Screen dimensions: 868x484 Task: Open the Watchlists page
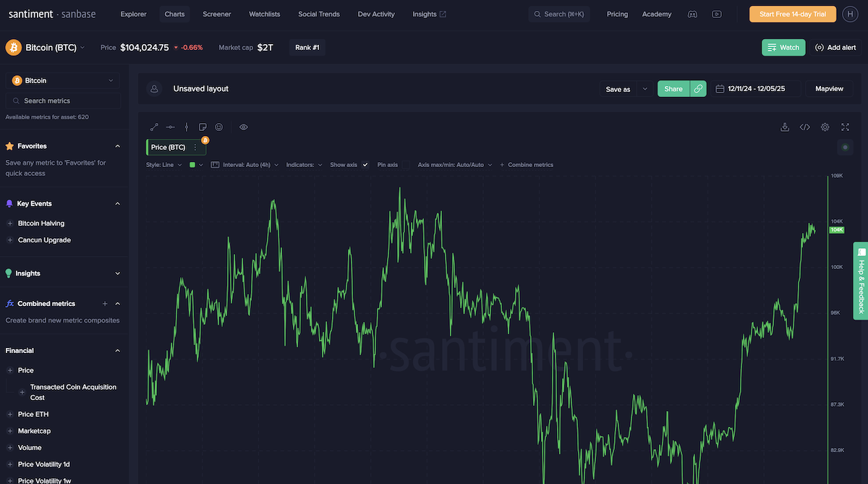(x=265, y=14)
